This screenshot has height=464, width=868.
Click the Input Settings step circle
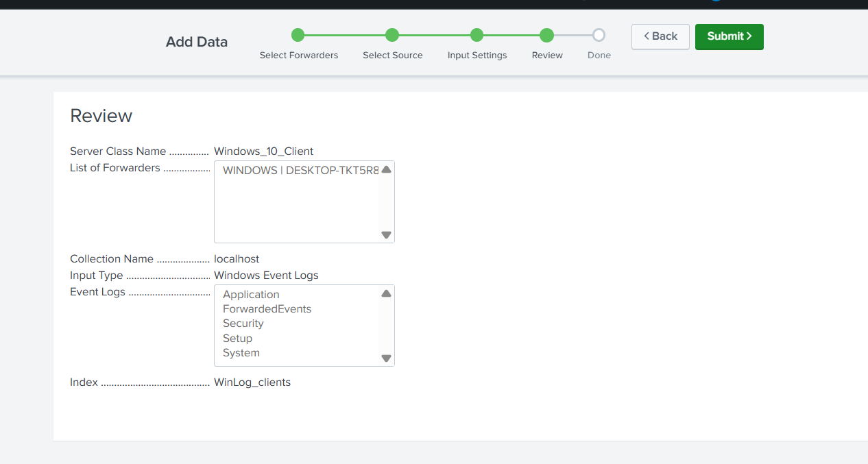(x=477, y=35)
